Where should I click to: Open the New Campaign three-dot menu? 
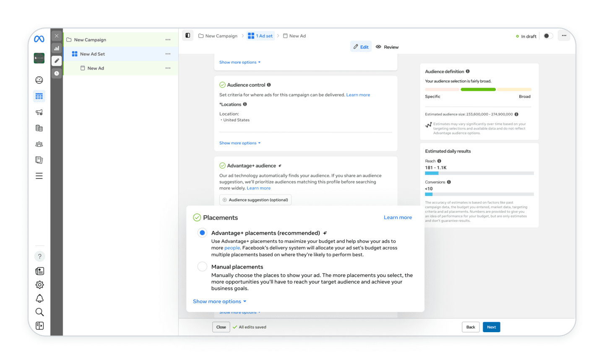168,40
